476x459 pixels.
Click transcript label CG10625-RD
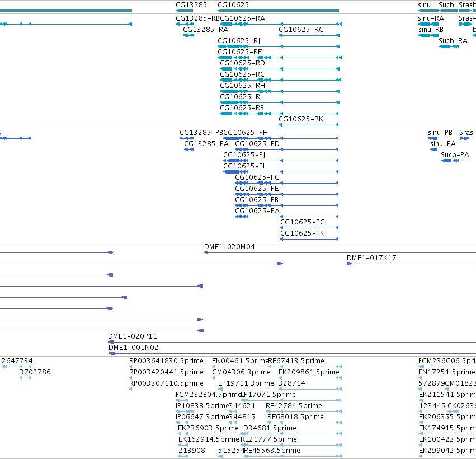coord(242,63)
